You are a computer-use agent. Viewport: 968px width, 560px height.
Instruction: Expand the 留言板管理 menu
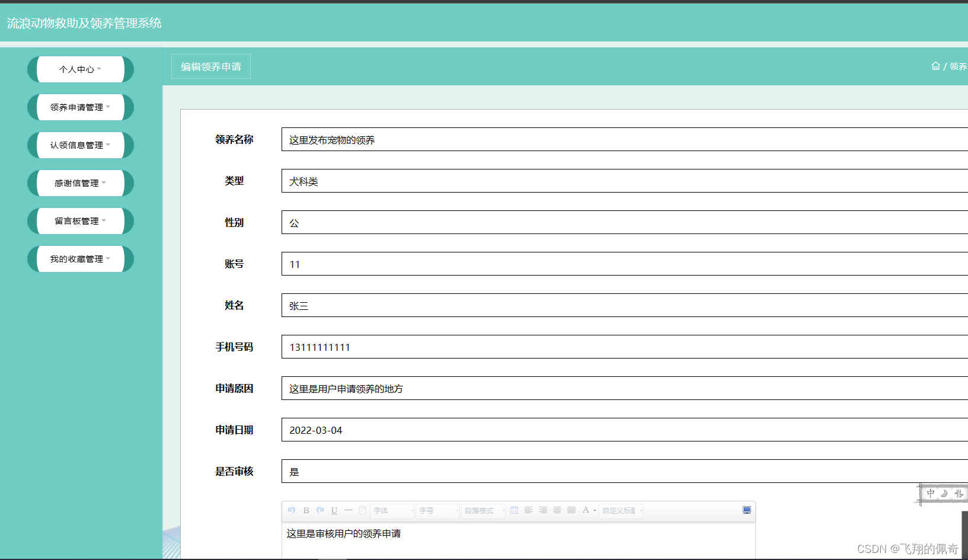(x=81, y=221)
